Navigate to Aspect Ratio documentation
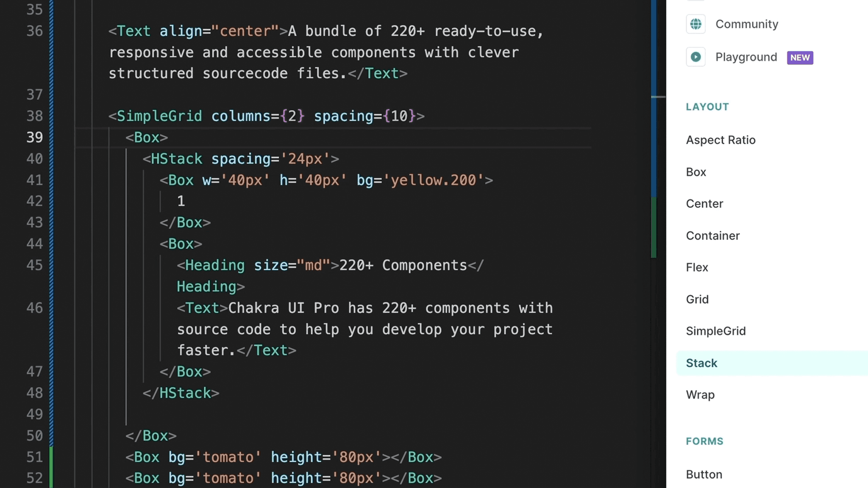Screen dimensions: 868x488 (721, 140)
